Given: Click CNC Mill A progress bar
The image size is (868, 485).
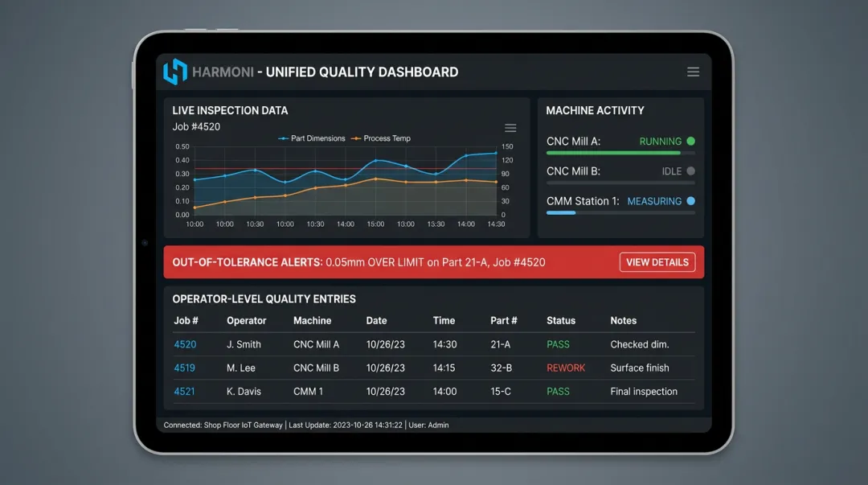Looking at the screenshot, I should click(620, 153).
